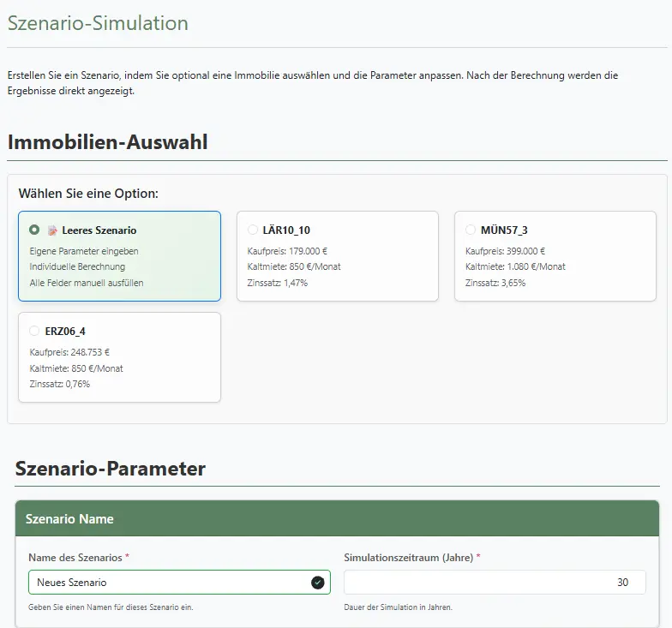Click the Szenario-Simulation page title

point(98,23)
